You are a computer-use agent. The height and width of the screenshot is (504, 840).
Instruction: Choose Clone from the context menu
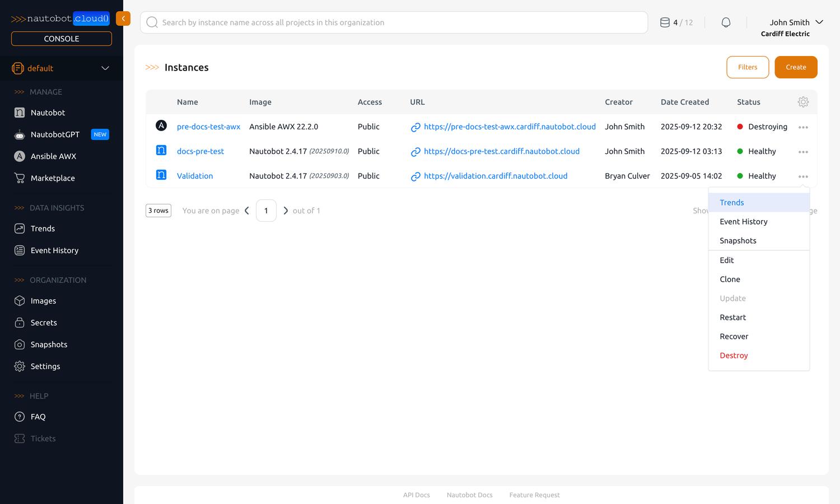[x=730, y=279]
